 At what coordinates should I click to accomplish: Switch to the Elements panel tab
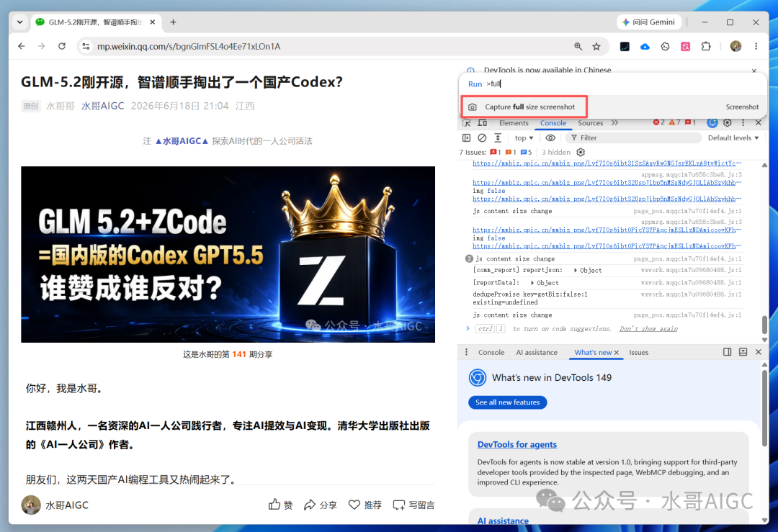point(514,123)
